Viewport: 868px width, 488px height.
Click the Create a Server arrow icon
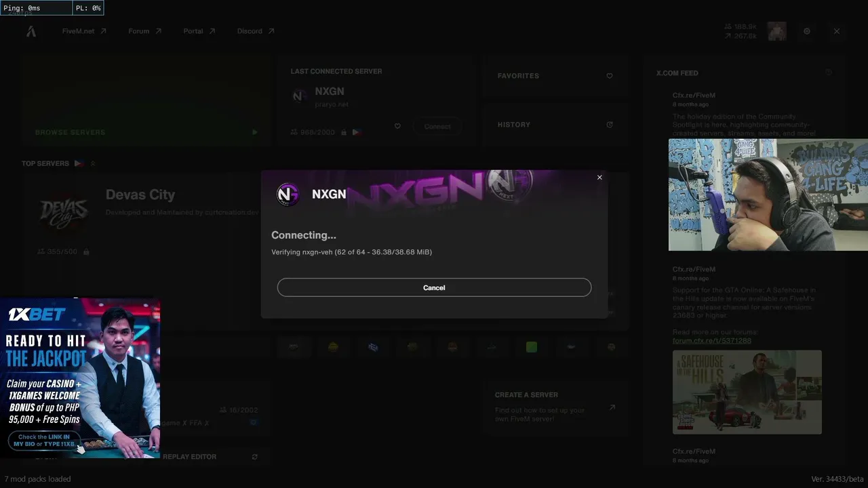[612, 407]
